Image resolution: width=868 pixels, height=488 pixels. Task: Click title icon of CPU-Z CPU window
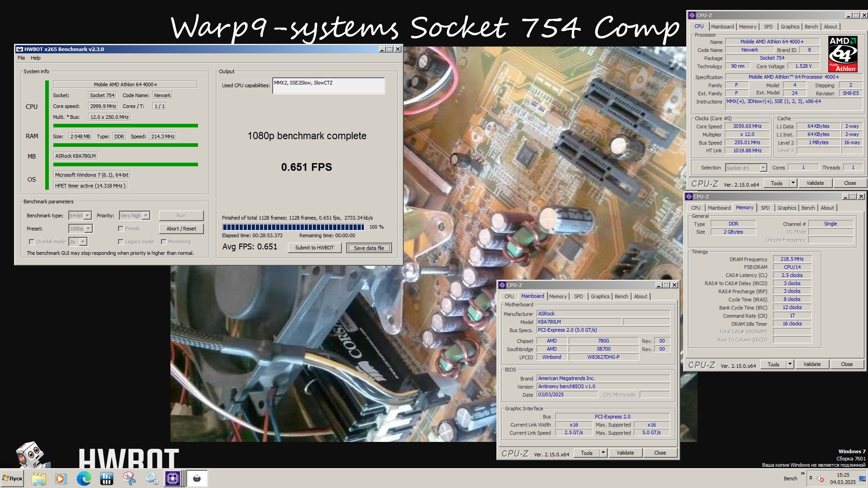pos(692,15)
